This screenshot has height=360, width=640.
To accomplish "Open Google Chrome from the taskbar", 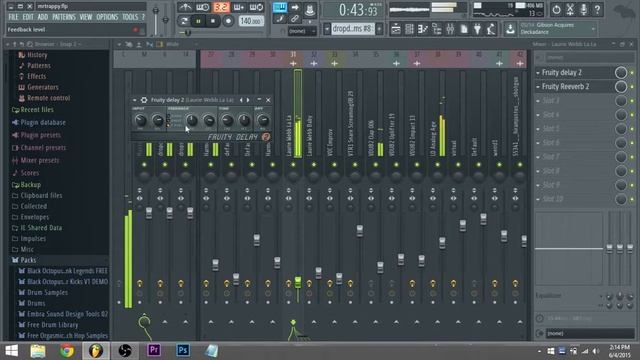I will coord(67,350).
